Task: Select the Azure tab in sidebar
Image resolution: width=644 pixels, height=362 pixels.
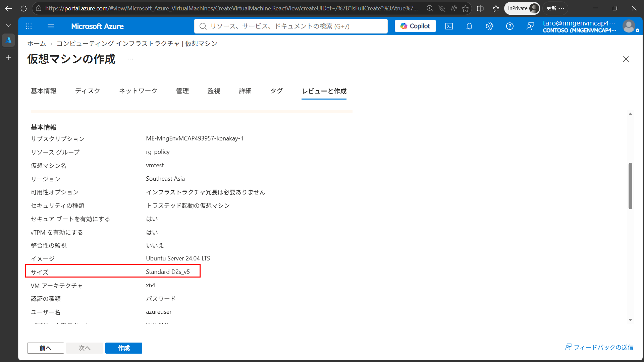Action: pos(9,40)
